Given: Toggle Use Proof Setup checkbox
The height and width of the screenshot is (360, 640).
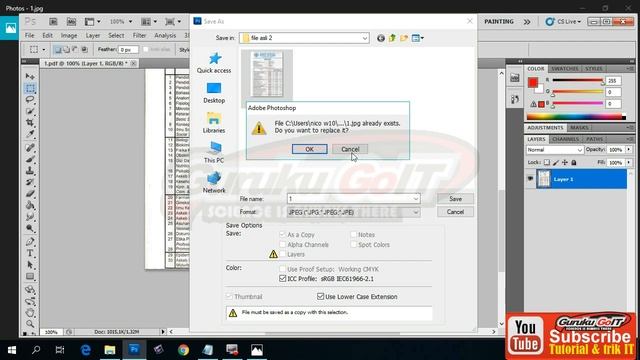Looking at the screenshot, I should (282, 269).
